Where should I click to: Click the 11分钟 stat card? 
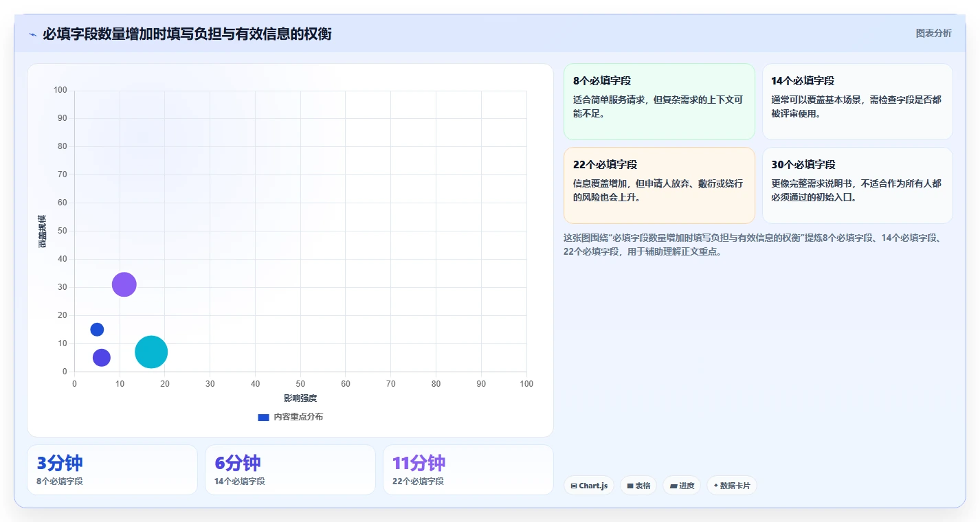[468, 470]
